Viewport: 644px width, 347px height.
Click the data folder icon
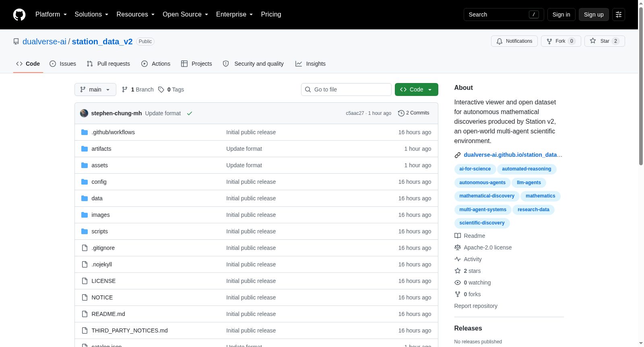point(85,198)
